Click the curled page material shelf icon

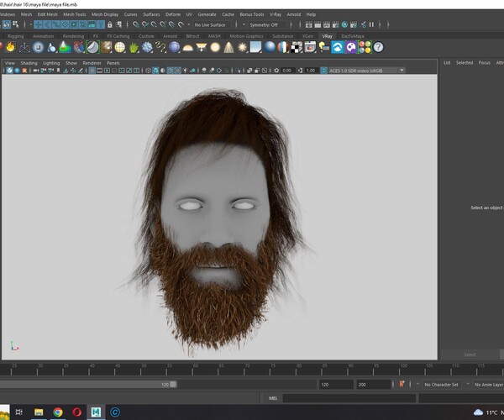[x=93, y=47]
